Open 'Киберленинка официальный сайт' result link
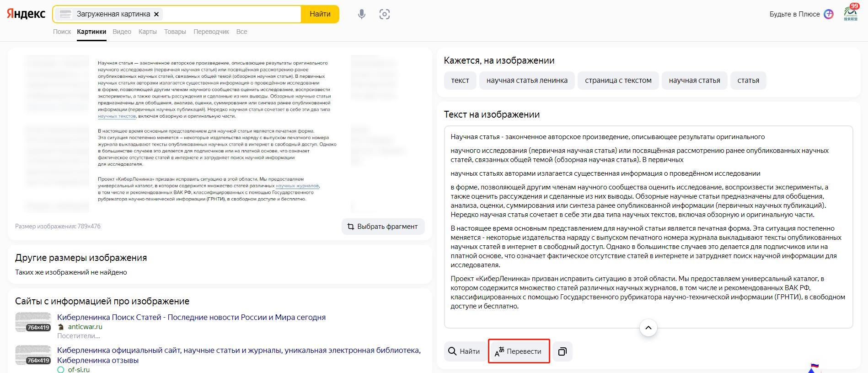The height and width of the screenshot is (373, 868). 239,355
